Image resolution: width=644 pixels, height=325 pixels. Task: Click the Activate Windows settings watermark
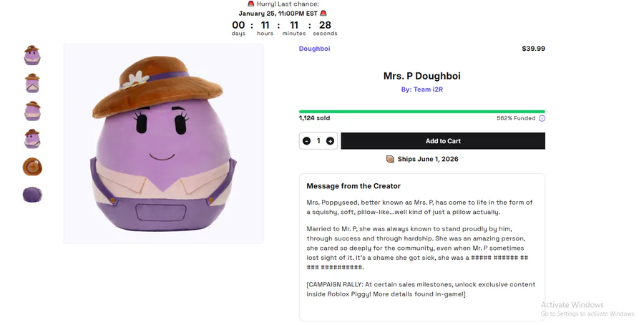pyautogui.click(x=587, y=309)
